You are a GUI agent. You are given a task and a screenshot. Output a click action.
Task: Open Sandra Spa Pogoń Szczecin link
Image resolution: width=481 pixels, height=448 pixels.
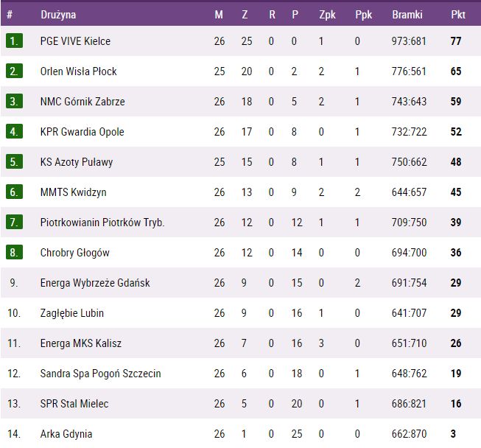click(100, 374)
